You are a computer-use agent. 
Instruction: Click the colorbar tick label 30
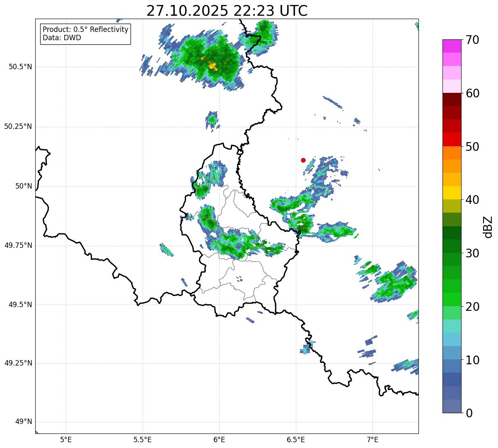pos(472,253)
